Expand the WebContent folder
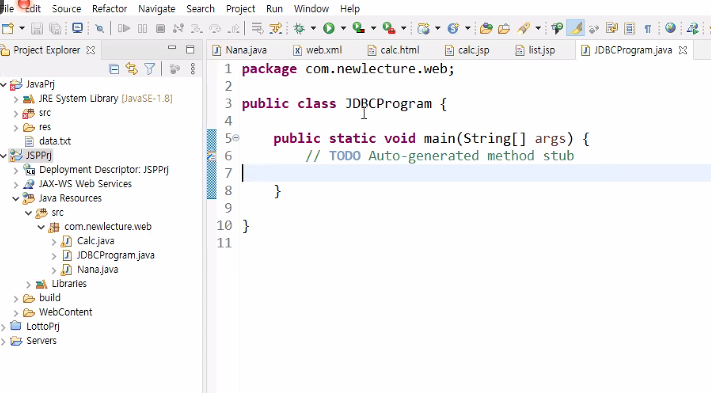The width and height of the screenshot is (711, 393). click(16, 312)
